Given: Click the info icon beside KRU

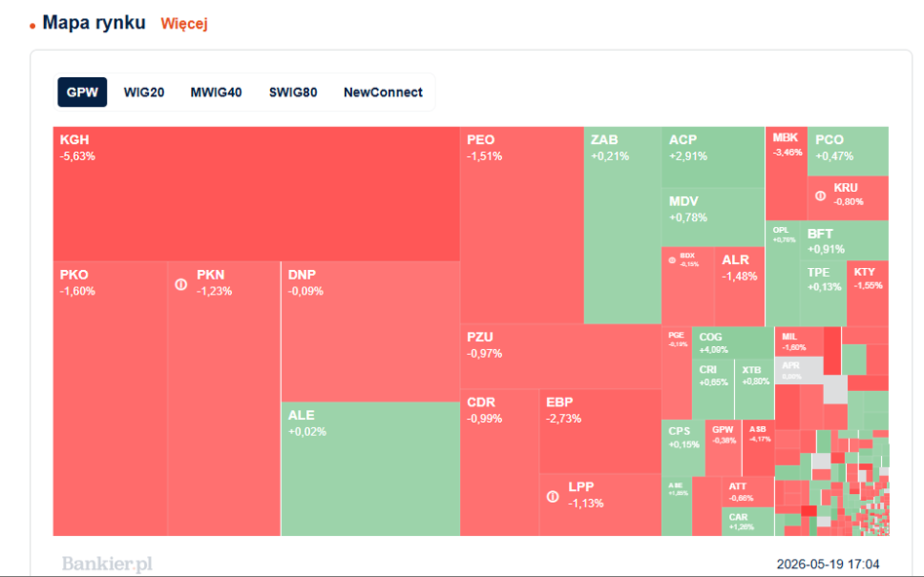Looking at the screenshot, I should click(821, 196).
